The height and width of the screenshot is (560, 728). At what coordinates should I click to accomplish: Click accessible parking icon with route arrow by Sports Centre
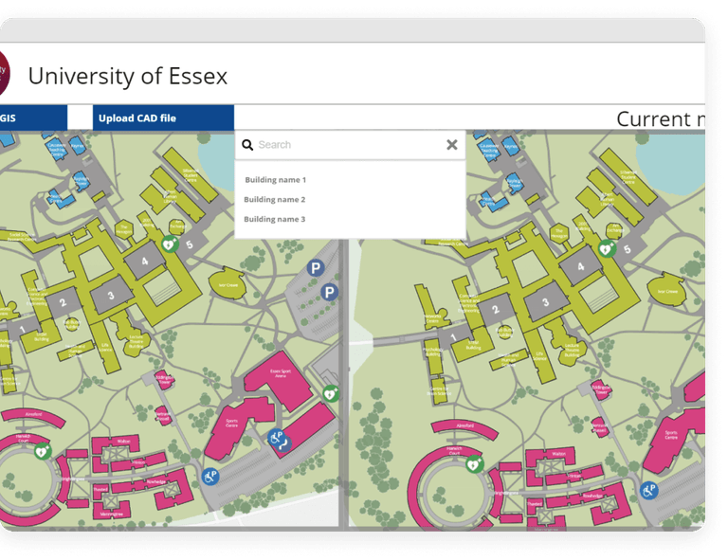[x=279, y=440]
